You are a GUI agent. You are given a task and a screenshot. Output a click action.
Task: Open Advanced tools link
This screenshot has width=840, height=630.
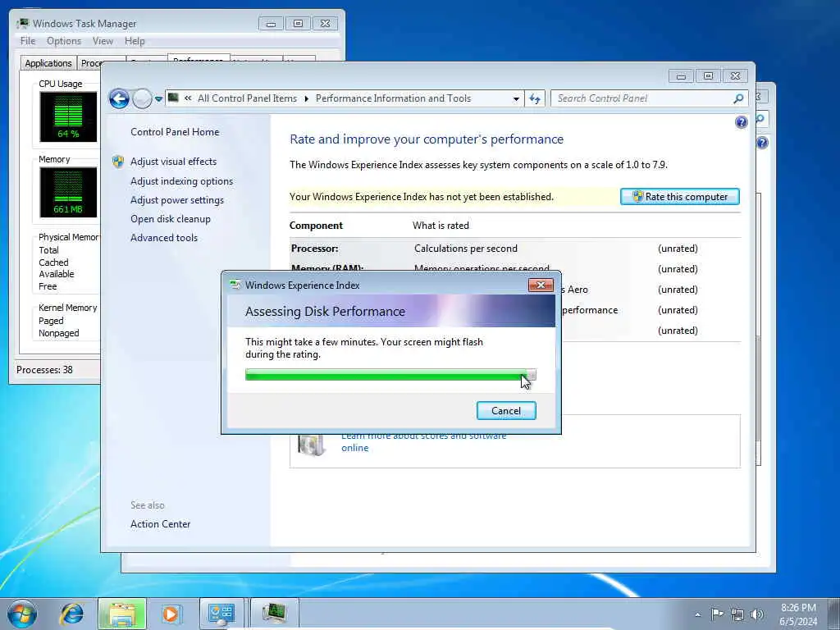(x=164, y=238)
